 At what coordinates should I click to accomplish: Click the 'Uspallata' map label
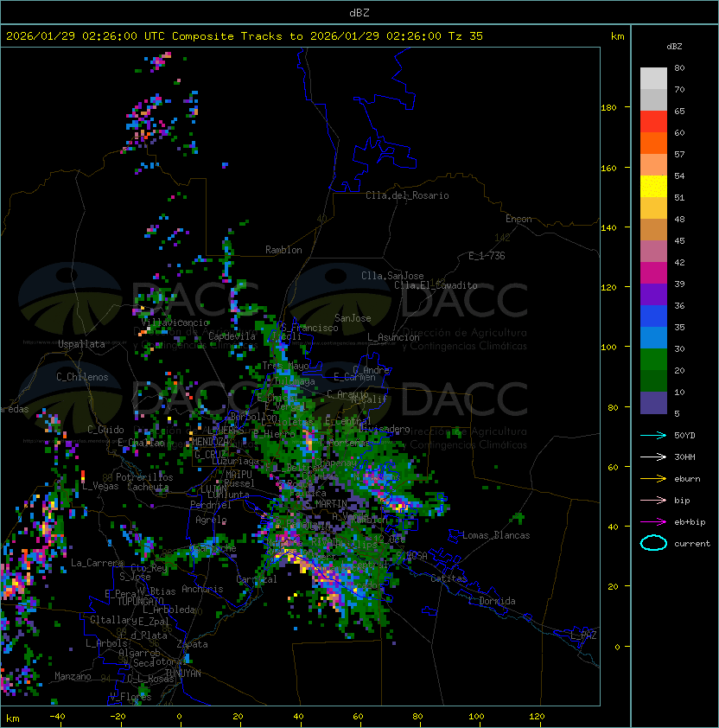(81, 344)
